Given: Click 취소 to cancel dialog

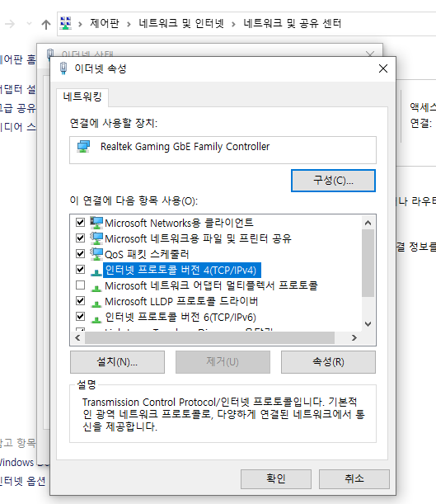Looking at the screenshot, I should 354,479.
